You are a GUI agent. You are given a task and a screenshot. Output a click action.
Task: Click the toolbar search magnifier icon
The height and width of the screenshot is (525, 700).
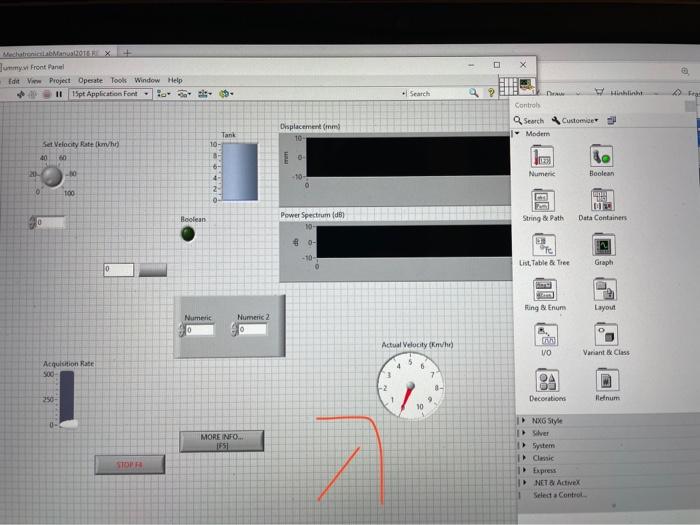(x=474, y=92)
